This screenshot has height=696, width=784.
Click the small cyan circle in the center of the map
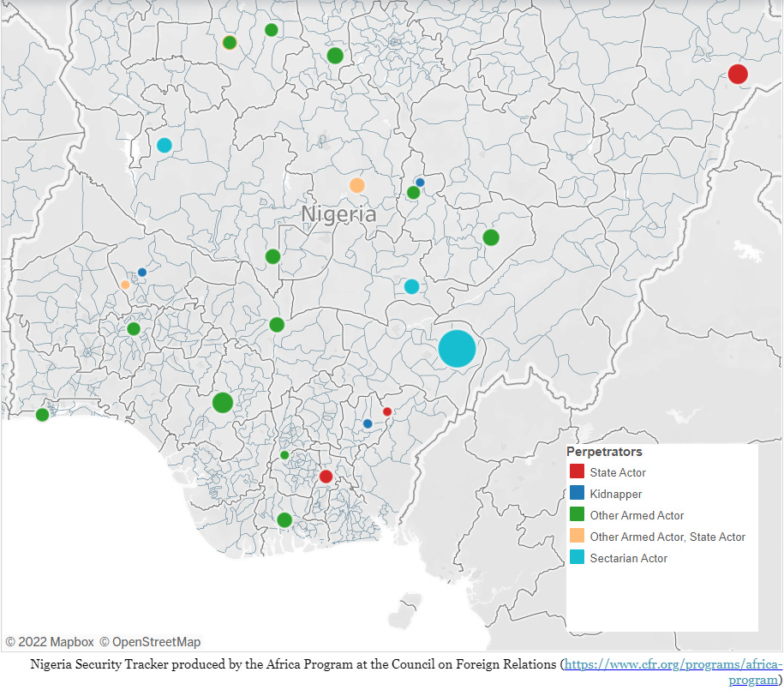[411, 287]
